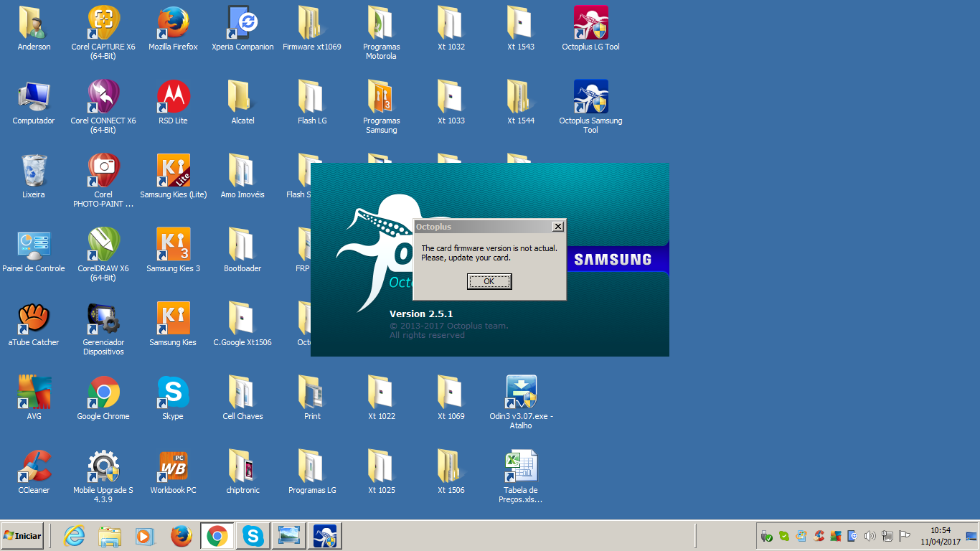This screenshot has width=980, height=551.
Task: Open the chiptronic folder
Action: coord(242,472)
